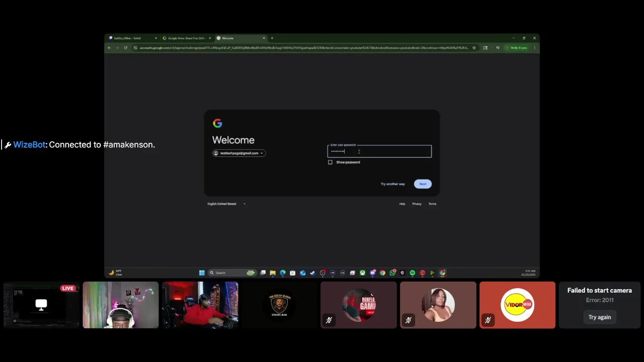Open the Chrome three-dot menu
The image size is (644, 362).
(x=534, y=48)
